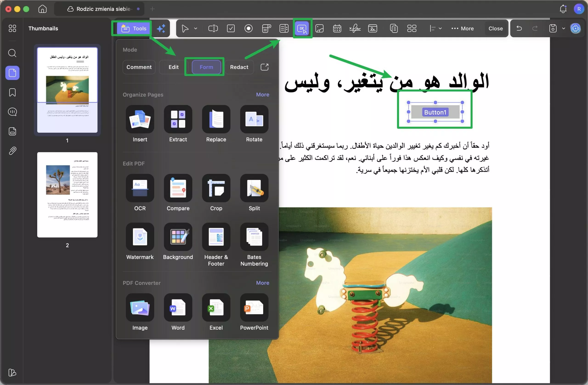Screen dimensions: 588x385
Task: Select the Radio Button field tool
Action: point(248,28)
